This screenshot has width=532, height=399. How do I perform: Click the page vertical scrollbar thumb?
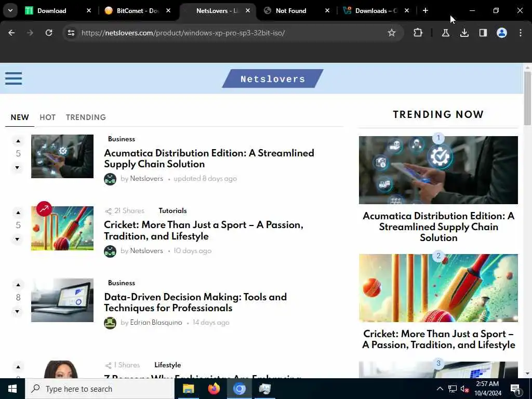(x=527, y=98)
